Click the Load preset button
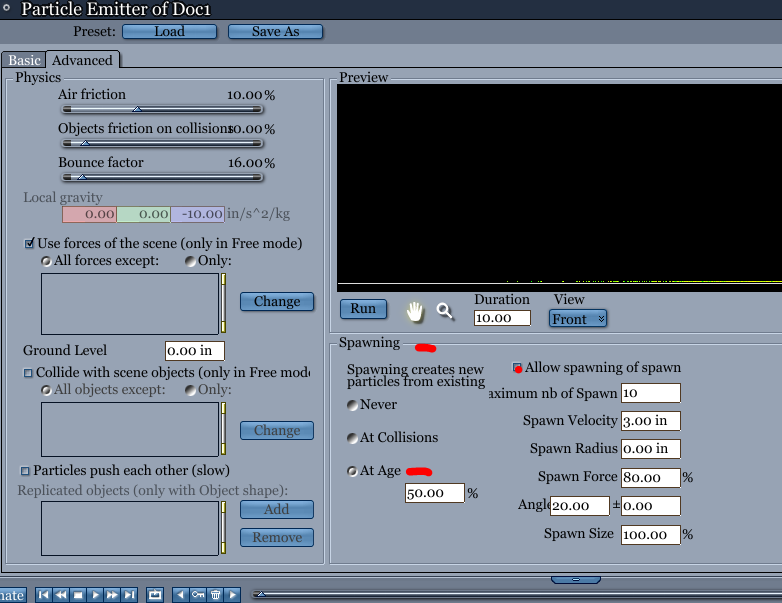The image size is (782, 603). pyautogui.click(x=170, y=31)
